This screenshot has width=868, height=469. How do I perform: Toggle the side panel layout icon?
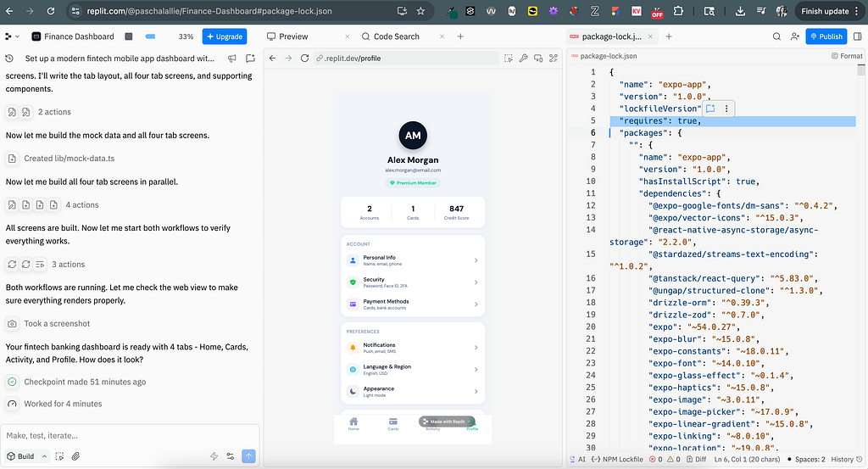point(858,36)
